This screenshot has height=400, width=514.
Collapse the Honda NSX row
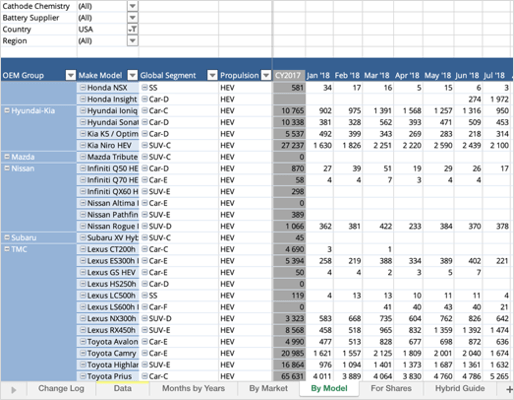pyautogui.click(x=83, y=88)
